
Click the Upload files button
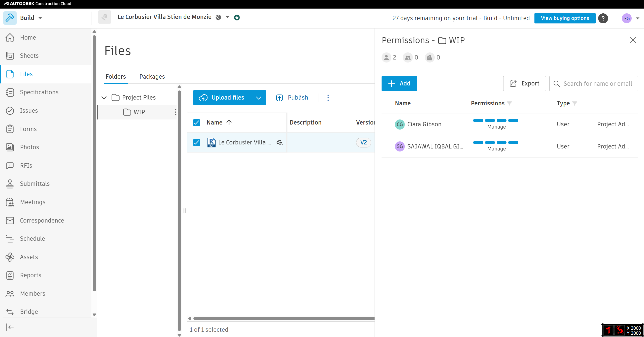(x=222, y=98)
